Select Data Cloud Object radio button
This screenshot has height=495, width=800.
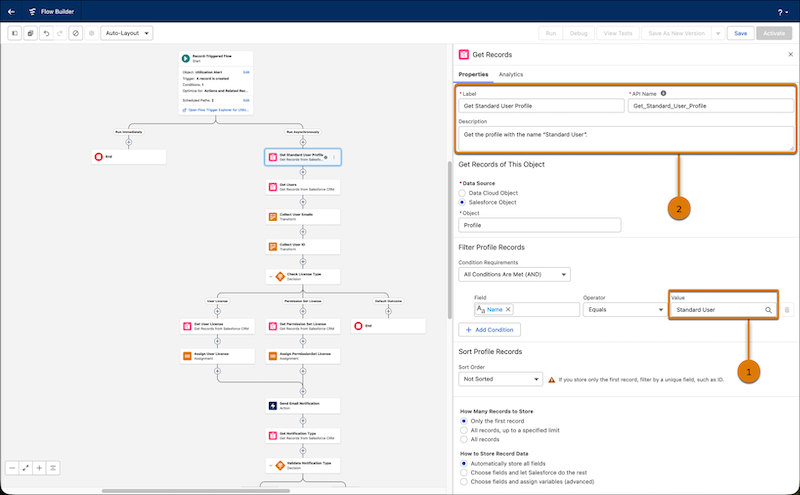point(462,193)
